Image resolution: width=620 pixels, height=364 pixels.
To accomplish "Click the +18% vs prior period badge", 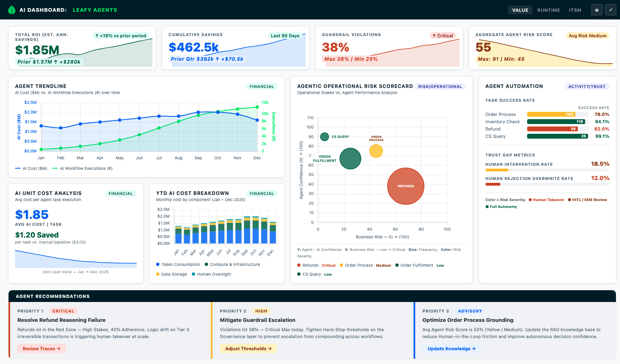I will coord(120,36).
